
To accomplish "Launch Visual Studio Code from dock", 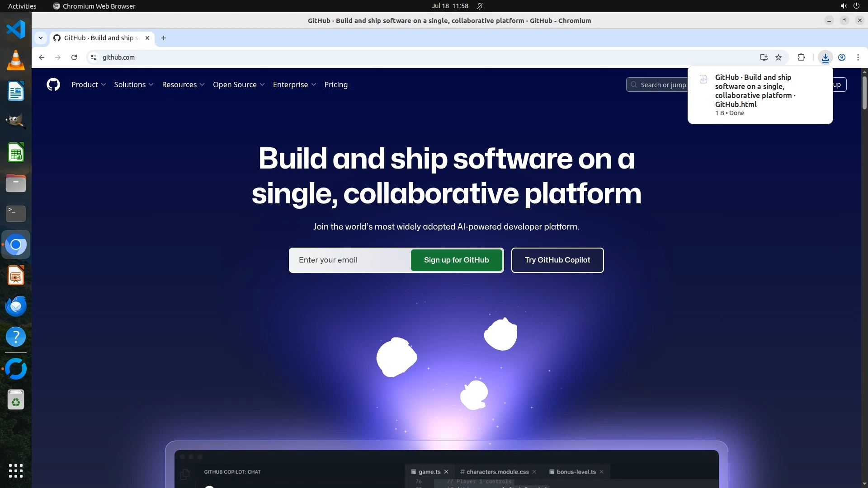I will tap(16, 29).
